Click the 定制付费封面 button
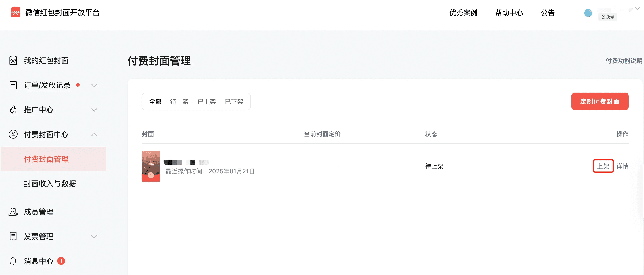Image resolution: width=644 pixels, height=275 pixels. click(600, 101)
